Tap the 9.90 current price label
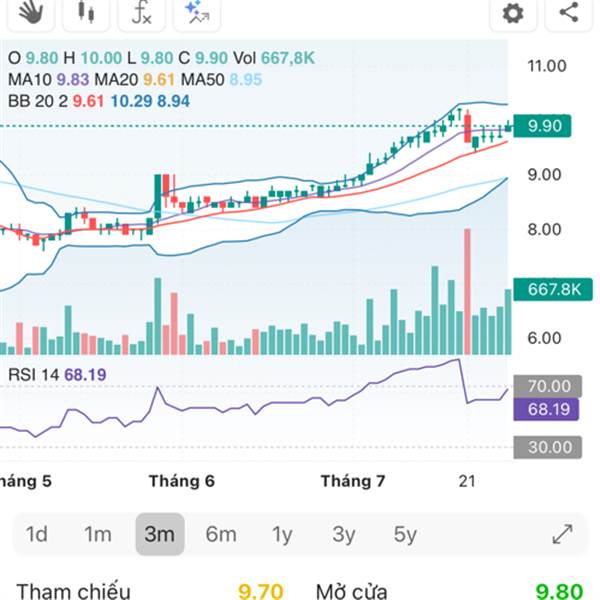This screenshot has width=600, height=600. click(542, 126)
